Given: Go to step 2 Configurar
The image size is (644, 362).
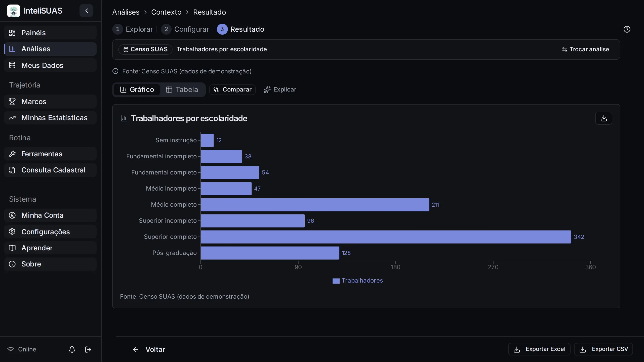Looking at the screenshot, I should click(185, 29).
